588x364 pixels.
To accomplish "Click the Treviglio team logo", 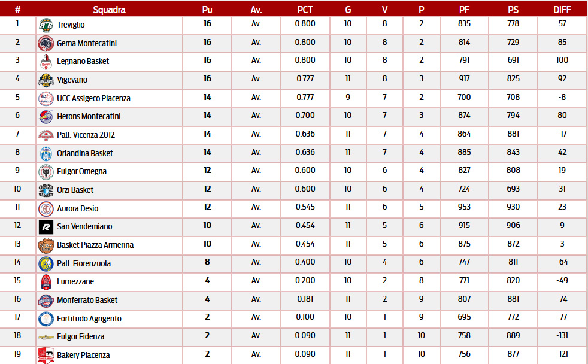I will 46,25.
